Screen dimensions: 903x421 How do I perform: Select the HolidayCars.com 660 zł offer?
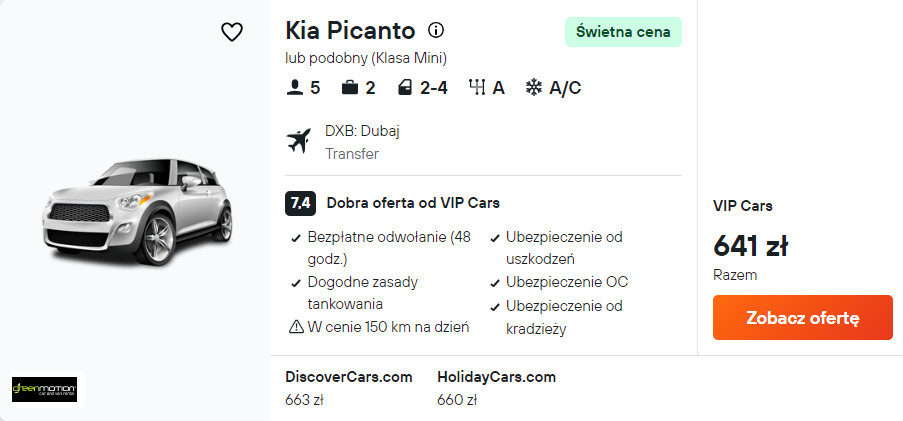pos(496,388)
